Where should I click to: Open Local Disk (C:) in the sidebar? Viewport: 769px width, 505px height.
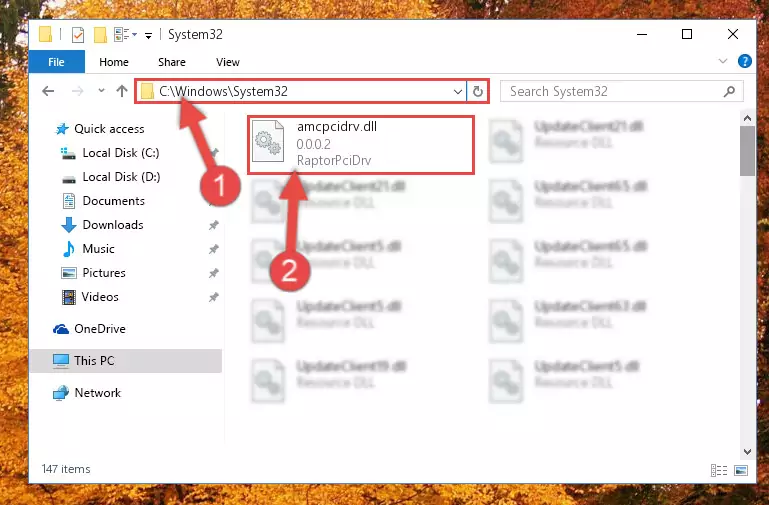click(121, 153)
